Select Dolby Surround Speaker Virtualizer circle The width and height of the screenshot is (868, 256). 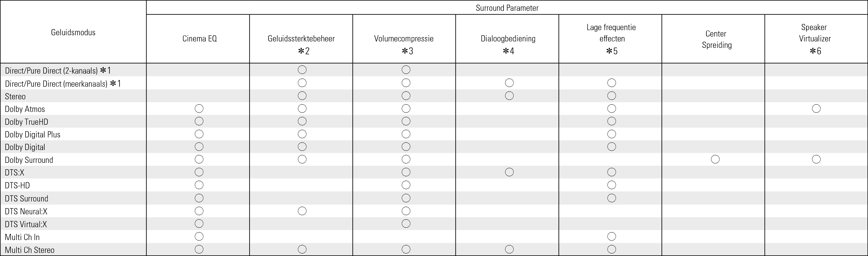816,159
